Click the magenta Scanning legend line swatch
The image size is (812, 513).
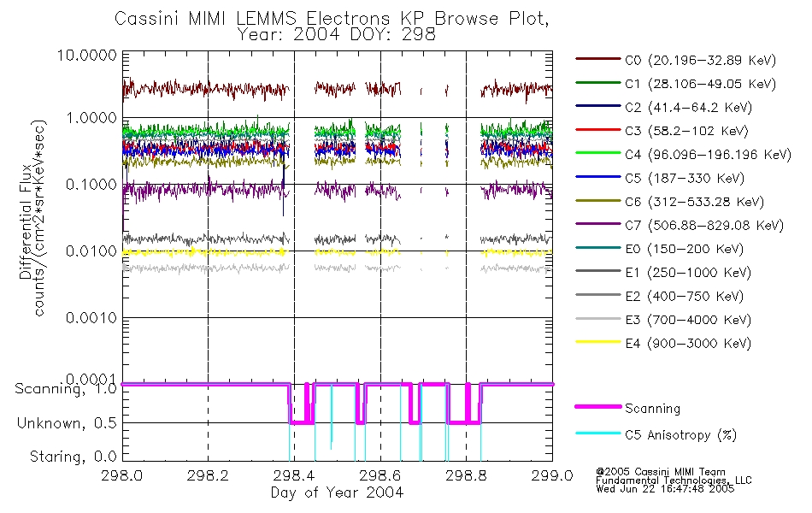pyautogui.click(x=597, y=407)
